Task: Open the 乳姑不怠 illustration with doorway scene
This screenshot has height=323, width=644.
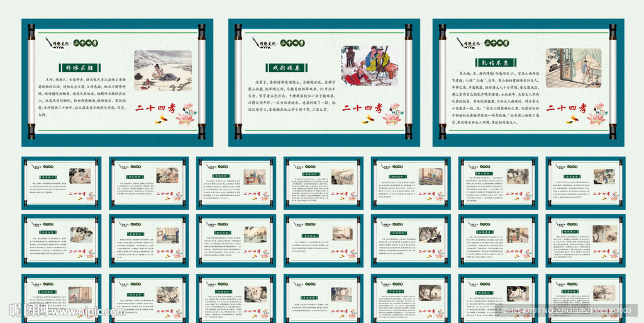Action: pos(574,68)
